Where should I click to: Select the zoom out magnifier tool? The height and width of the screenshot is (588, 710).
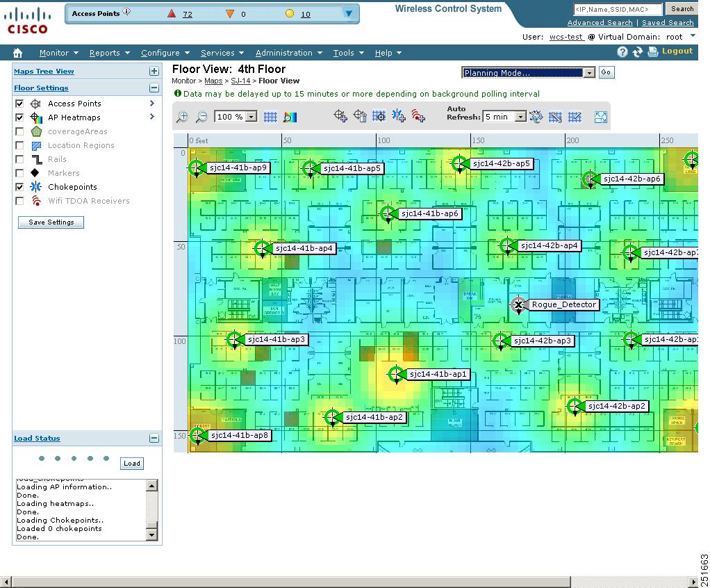click(x=201, y=116)
